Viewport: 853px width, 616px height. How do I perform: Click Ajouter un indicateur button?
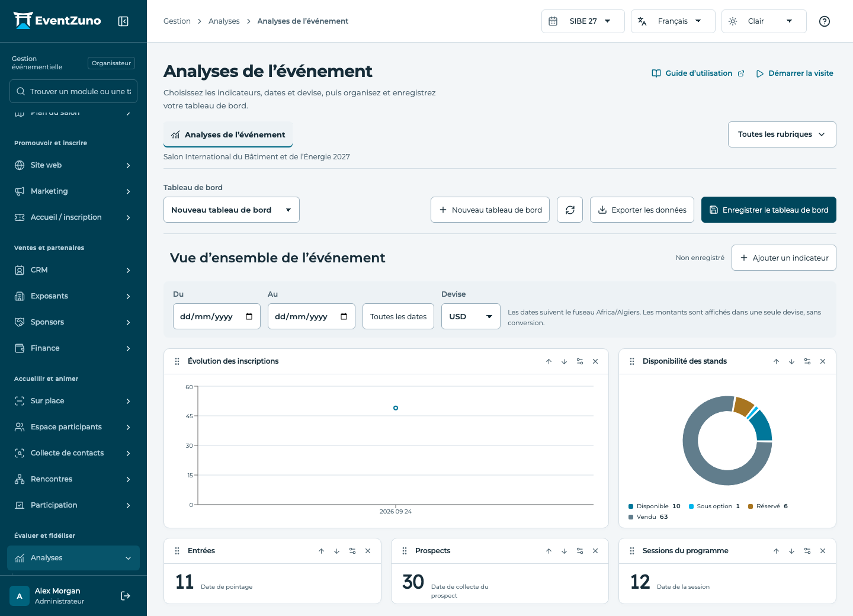click(784, 258)
